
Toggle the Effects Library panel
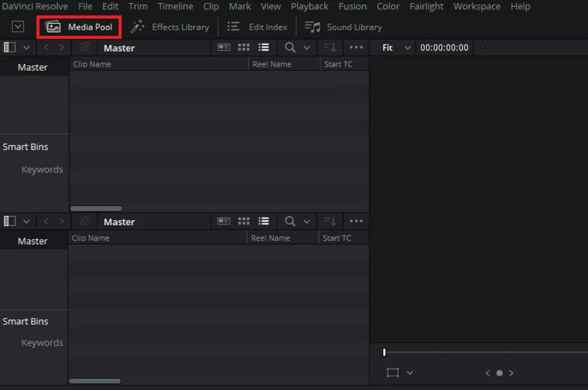pos(170,27)
